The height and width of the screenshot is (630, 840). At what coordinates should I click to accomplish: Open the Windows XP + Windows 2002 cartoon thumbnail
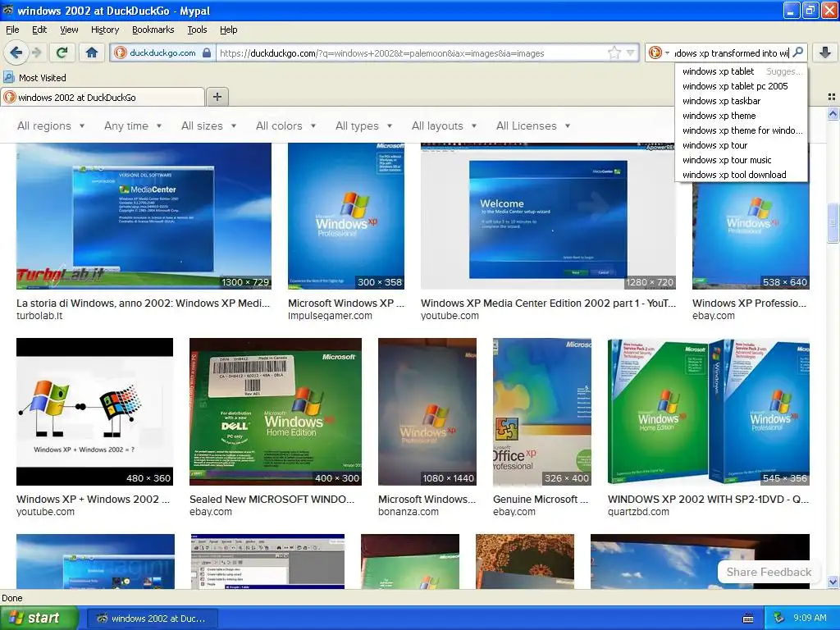coord(95,412)
